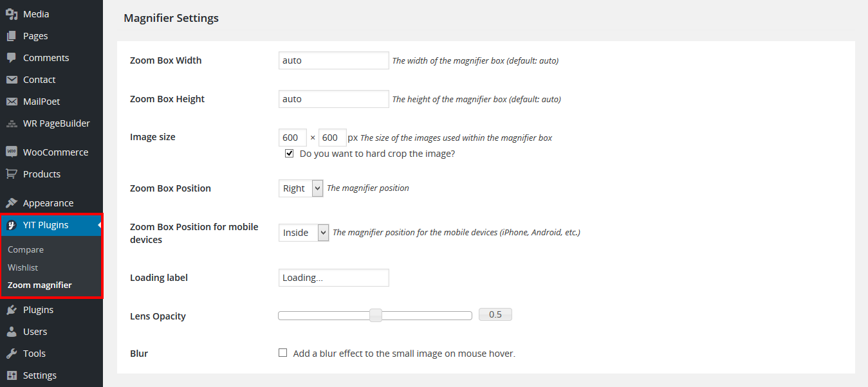868x387 pixels.
Task: Click the Loading label text field
Action: (x=333, y=277)
